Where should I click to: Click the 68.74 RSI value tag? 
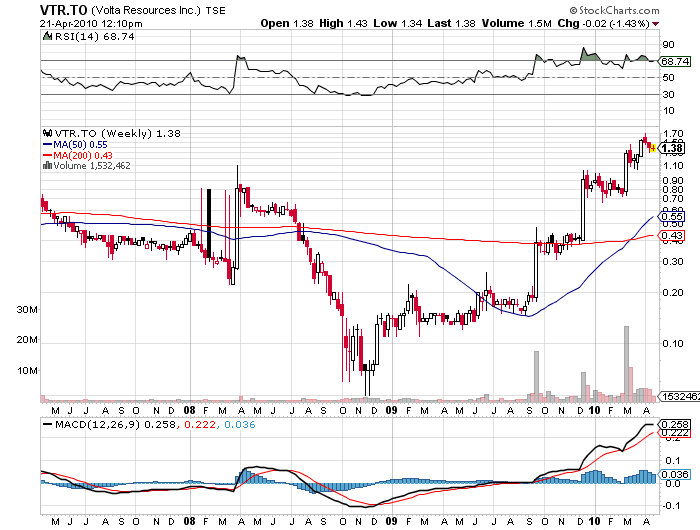tap(675, 61)
